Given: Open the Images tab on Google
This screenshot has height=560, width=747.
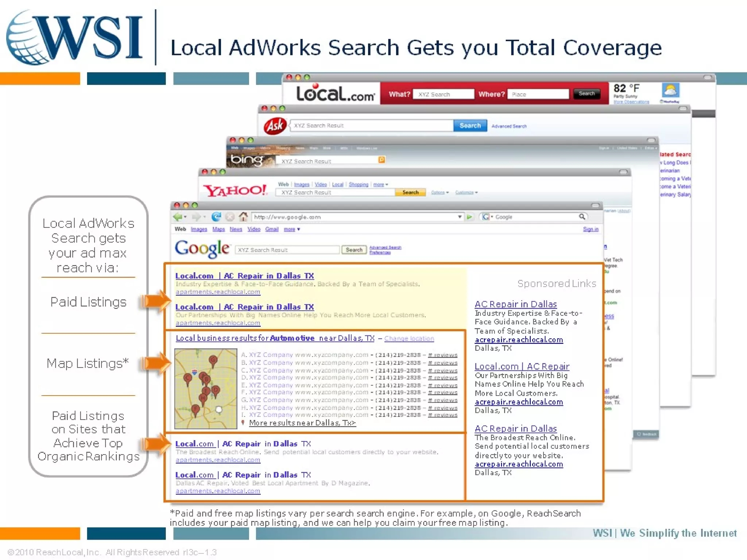Looking at the screenshot, I should click(x=199, y=229).
